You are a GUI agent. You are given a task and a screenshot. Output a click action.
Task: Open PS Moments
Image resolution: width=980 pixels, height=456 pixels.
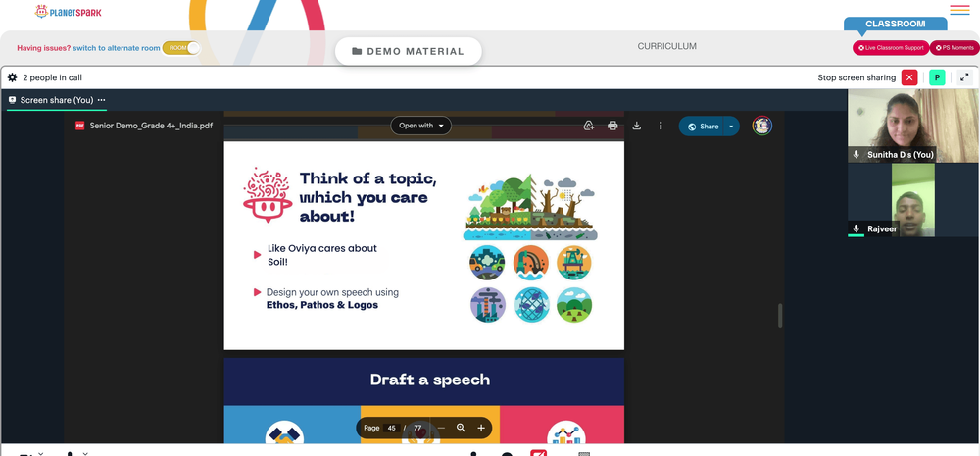[x=955, y=47]
